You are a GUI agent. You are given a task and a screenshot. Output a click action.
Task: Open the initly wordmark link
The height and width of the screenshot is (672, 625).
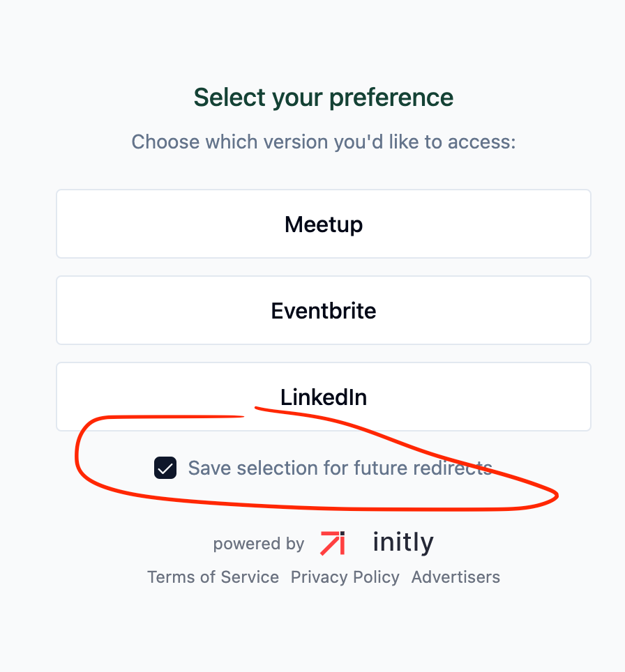point(403,542)
